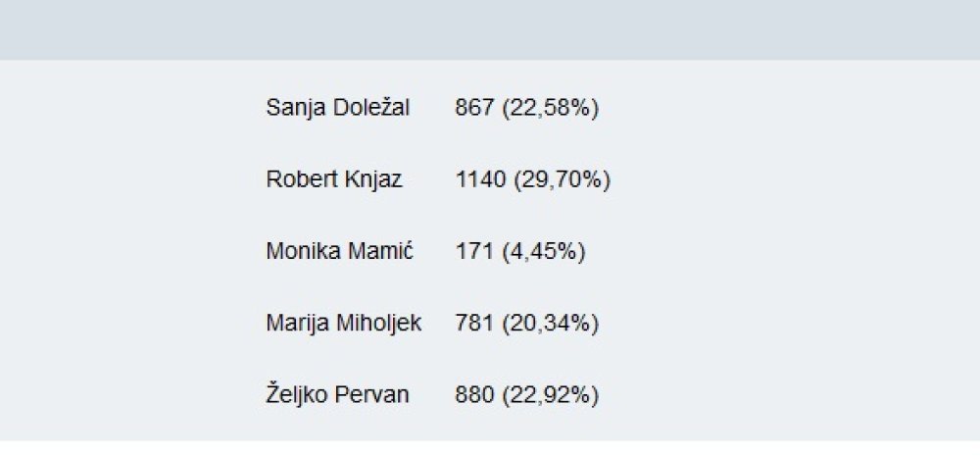This screenshot has width=980, height=456.
Task: Select the vote count 880
Action: coord(475,395)
